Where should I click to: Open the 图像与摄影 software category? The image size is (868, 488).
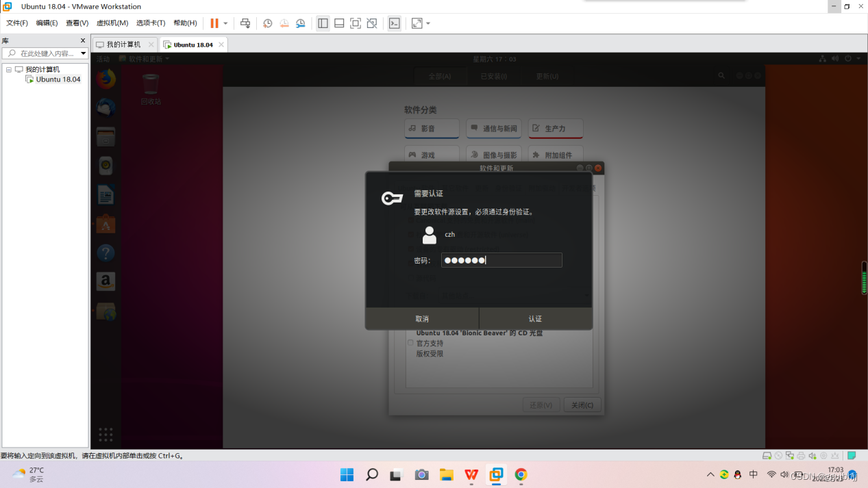(x=494, y=155)
